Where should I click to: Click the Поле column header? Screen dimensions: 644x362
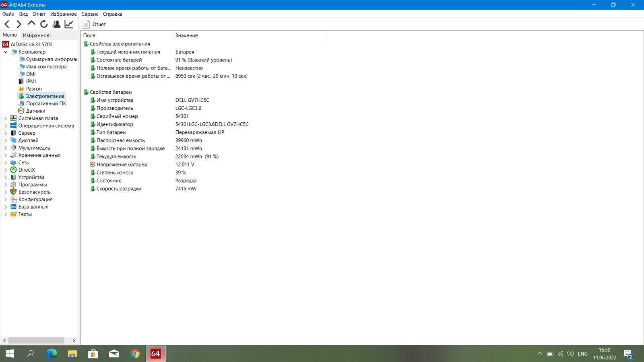[127, 35]
